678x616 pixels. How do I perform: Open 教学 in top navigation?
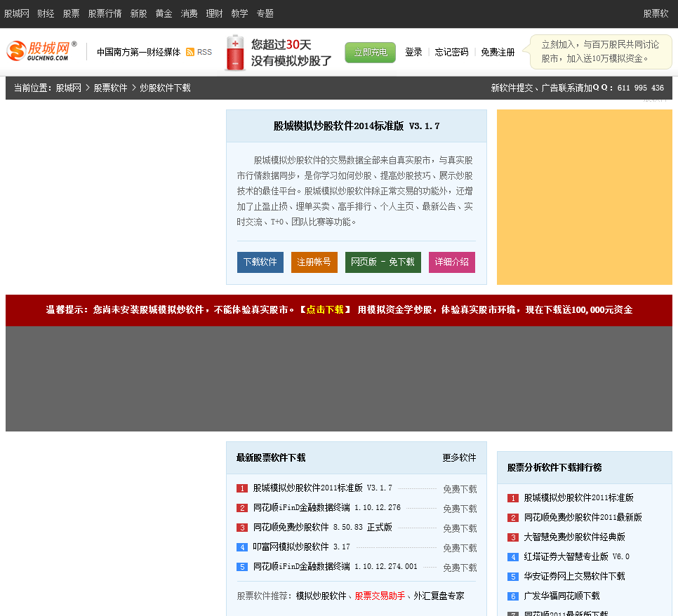(x=239, y=14)
